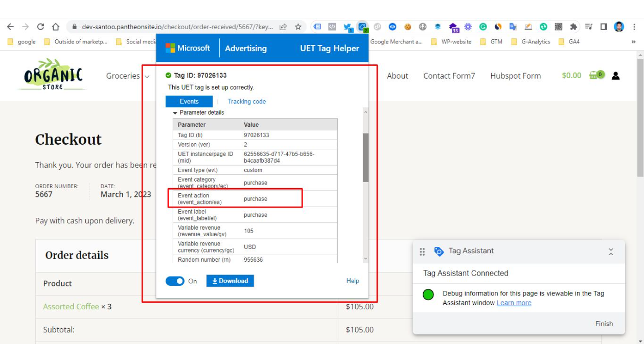Open the Learn more link
The width and height of the screenshot is (644, 362).
click(514, 303)
